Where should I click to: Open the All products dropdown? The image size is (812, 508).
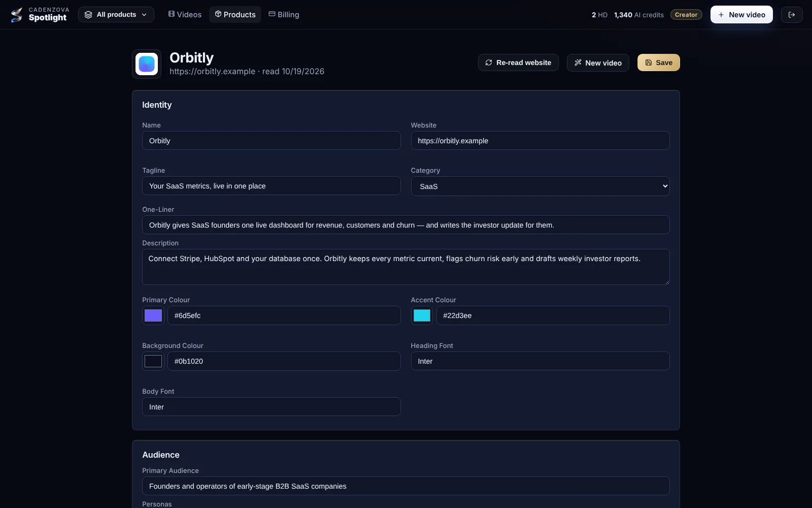[116, 15]
